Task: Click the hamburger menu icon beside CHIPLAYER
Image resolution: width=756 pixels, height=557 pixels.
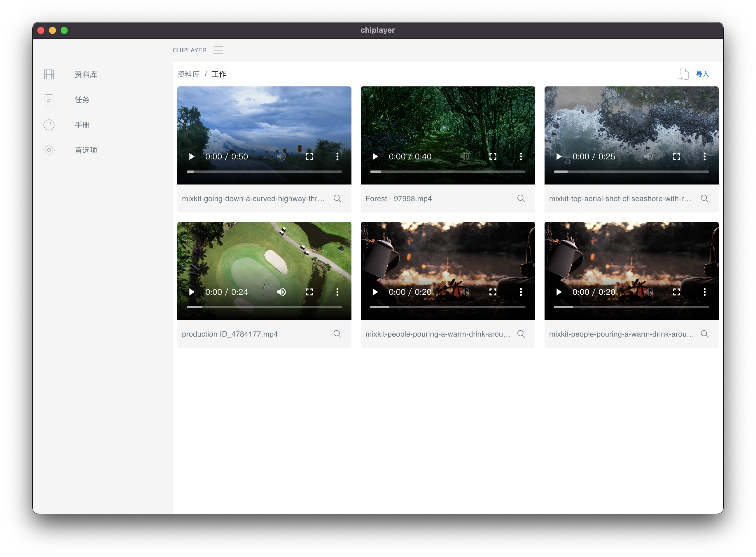Action: pyautogui.click(x=218, y=50)
